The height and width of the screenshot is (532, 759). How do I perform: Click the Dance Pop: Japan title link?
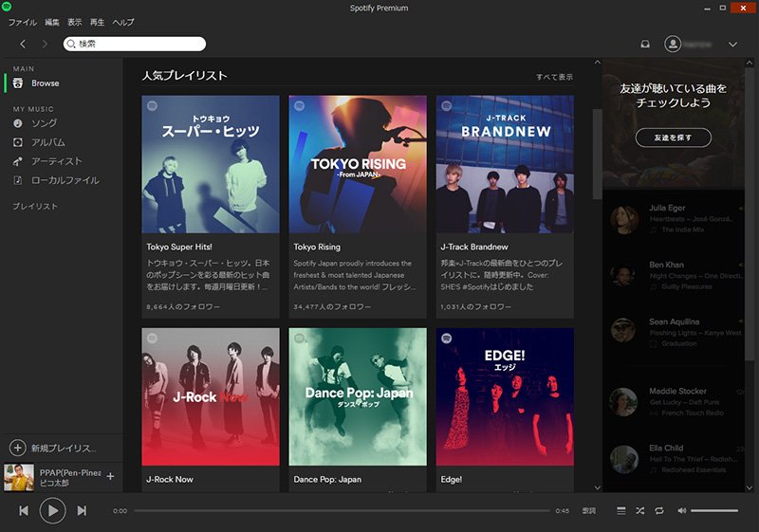[x=327, y=479]
